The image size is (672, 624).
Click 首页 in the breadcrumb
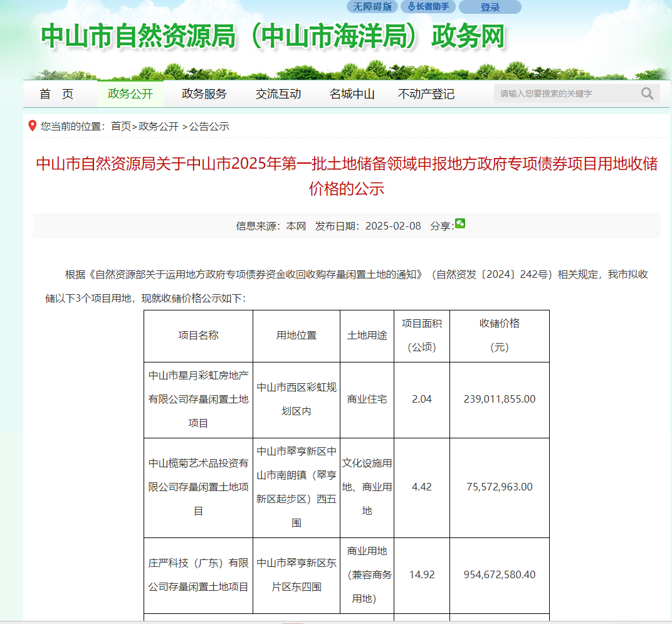[x=121, y=126]
